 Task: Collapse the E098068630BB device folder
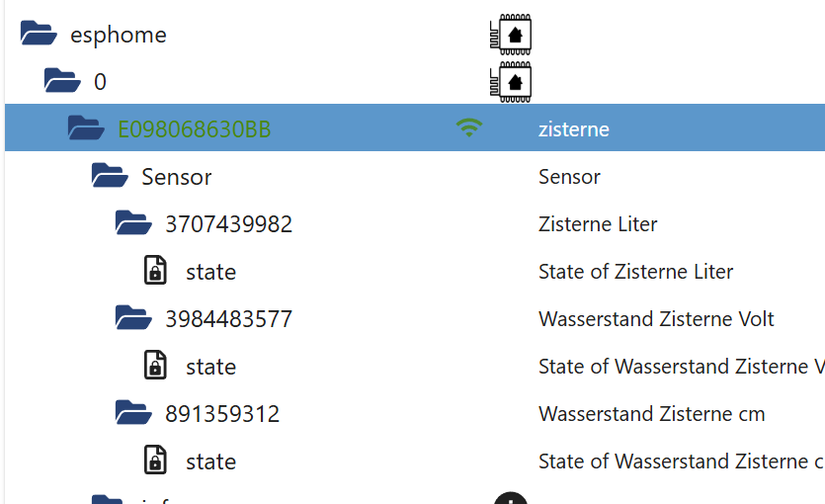[86, 127]
